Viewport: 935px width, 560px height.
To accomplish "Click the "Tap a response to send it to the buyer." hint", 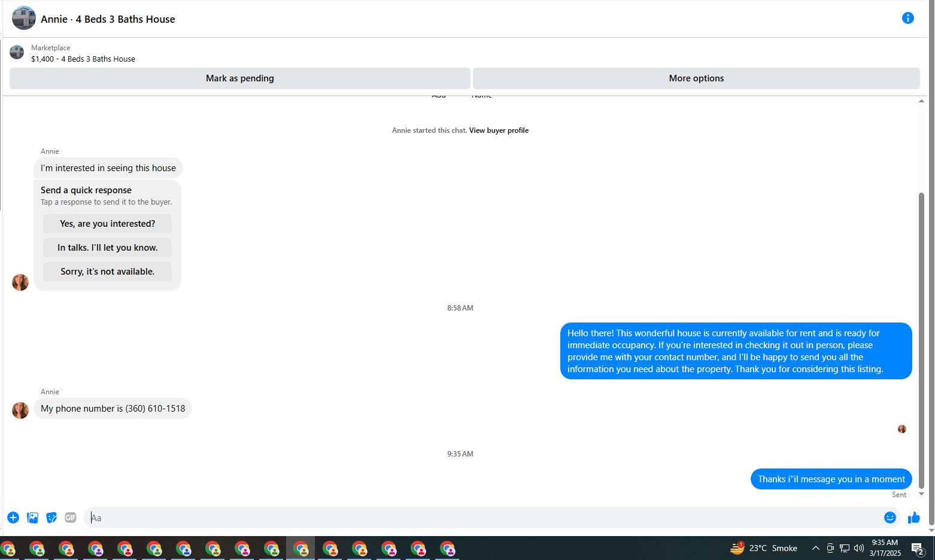I will pyautogui.click(x=107, y=202).
